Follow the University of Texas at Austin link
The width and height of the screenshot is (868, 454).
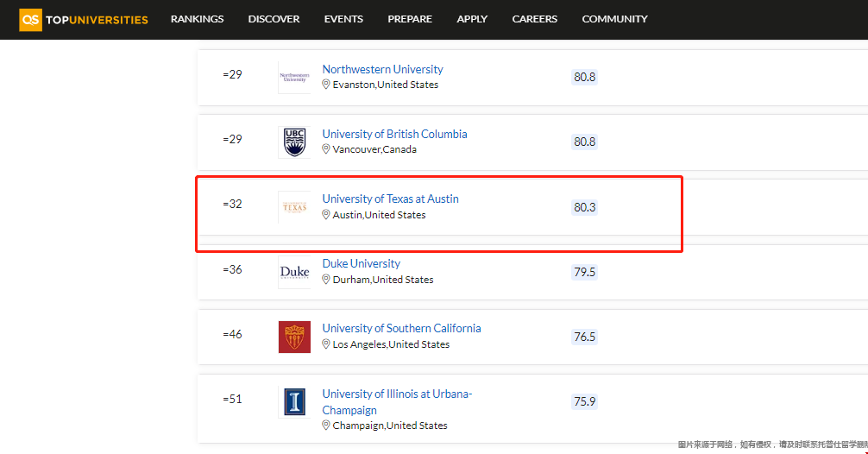pyautogui.click(x=390, y=199)
